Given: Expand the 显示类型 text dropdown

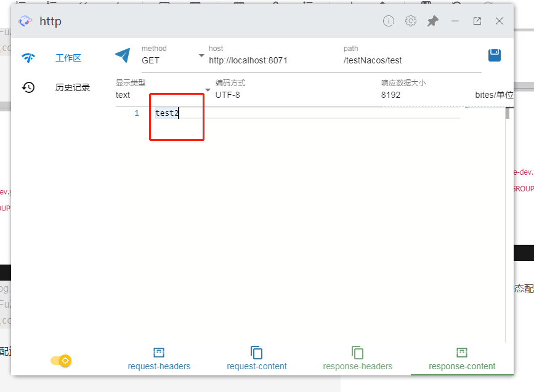Looking at the screenshot, I should tap(208, 90).
